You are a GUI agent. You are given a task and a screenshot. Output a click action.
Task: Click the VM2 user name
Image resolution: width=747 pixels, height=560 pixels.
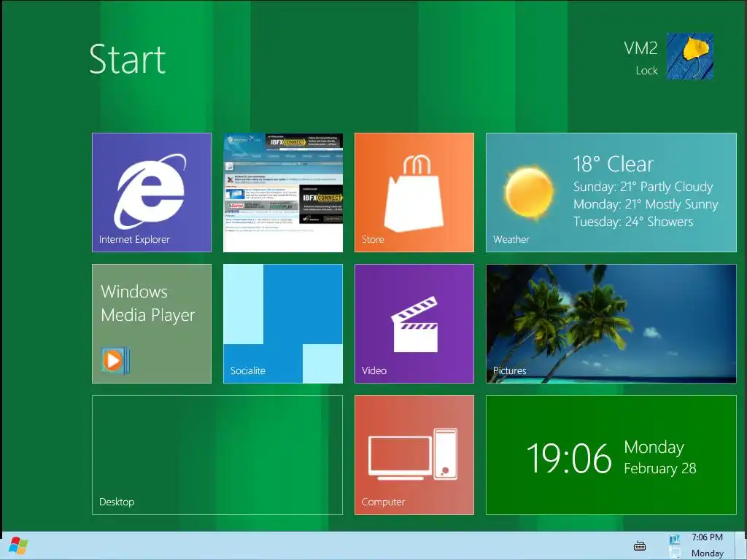point(640,48)
